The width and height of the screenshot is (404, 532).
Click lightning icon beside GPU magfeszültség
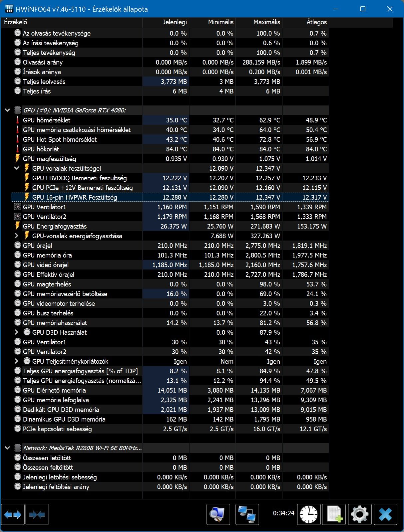click(x=18, y=159)
